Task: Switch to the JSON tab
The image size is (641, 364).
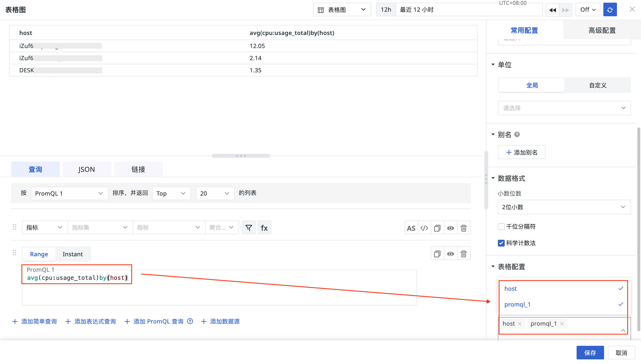Action: [x=87, y=169]
